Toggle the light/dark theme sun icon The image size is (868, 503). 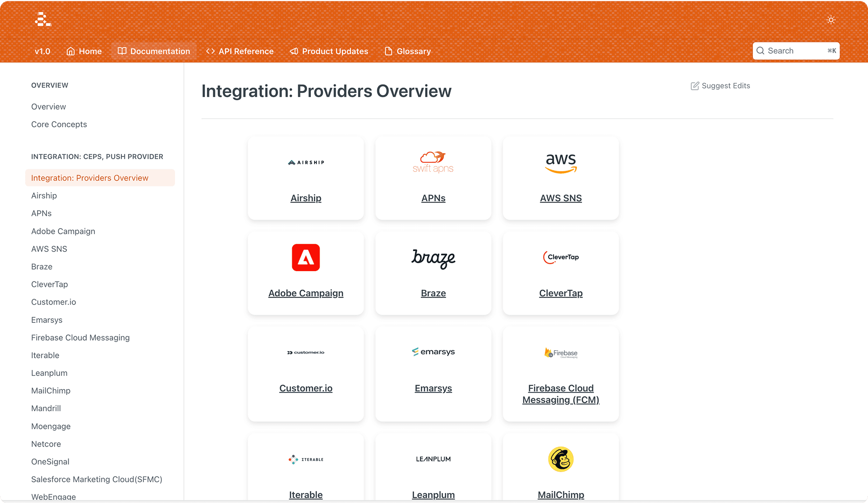(831, 20)
